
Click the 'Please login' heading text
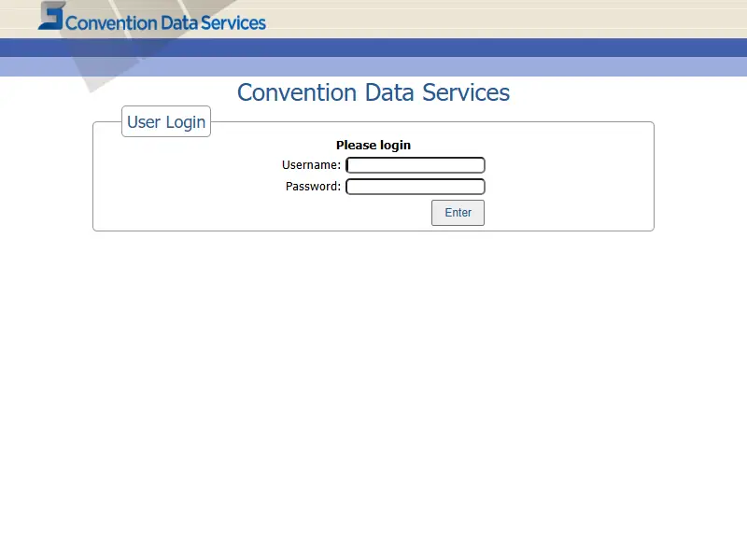click(x=373, y=146)
